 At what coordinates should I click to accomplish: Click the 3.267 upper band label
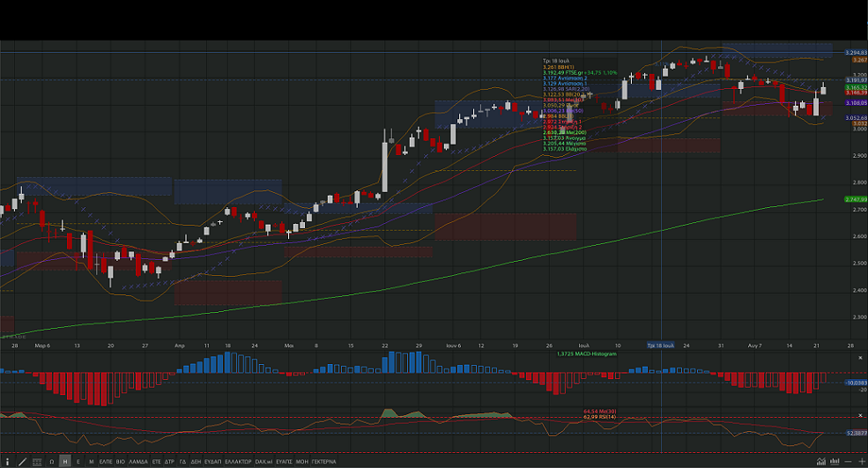pyautogui.click(x=860, y=60)
